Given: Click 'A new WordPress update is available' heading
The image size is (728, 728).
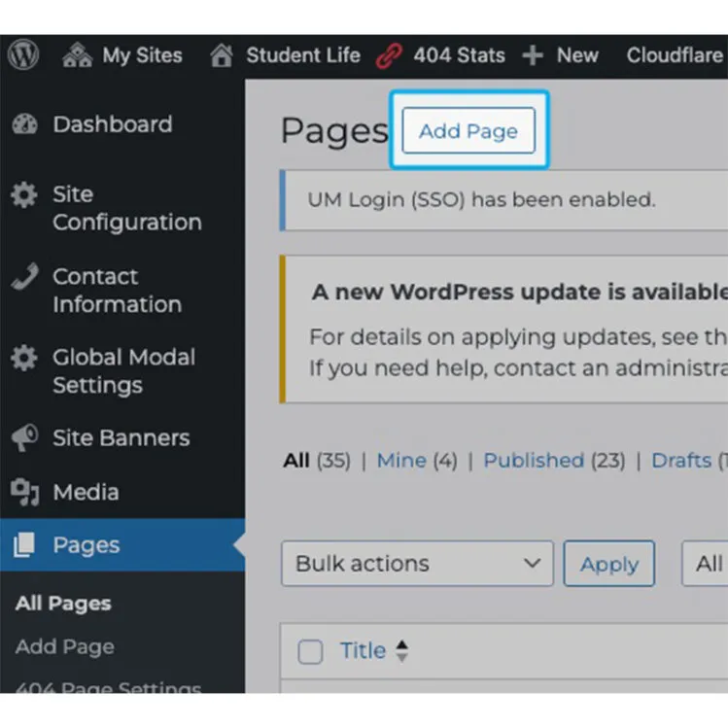Looking at the screenshot, I should 520,293.
